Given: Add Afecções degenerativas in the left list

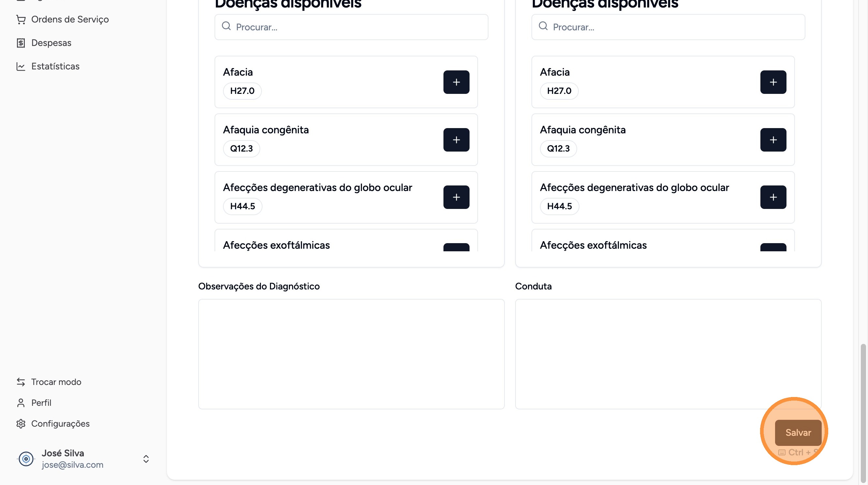Looking at the screenshot, I should (456, 198).
